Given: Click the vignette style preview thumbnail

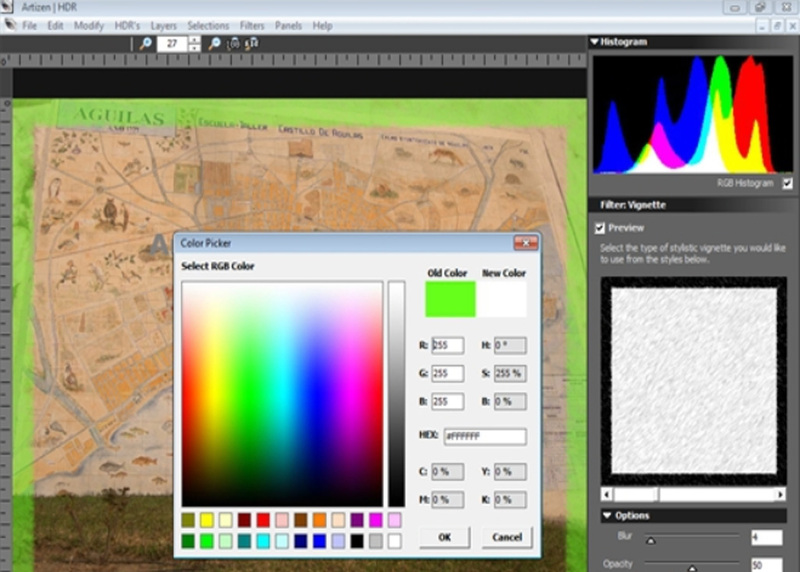Looking at the screenshot, I should [x=694, y=381].
